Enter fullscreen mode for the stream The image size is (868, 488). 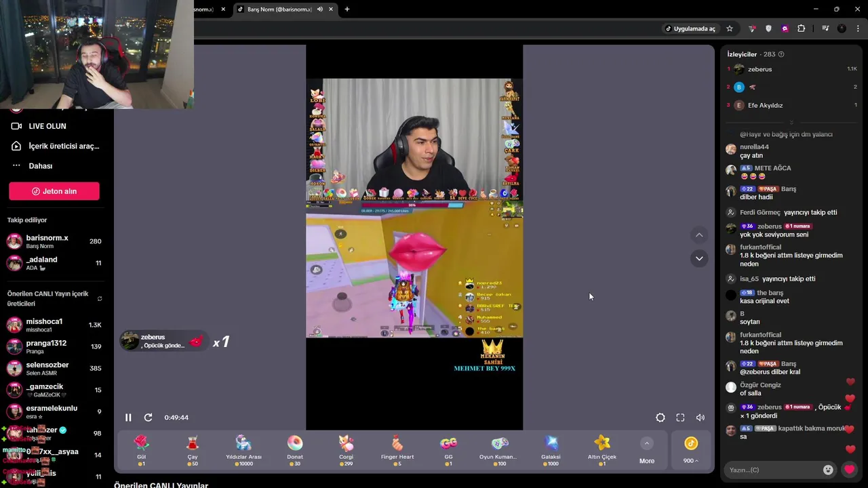680,418
